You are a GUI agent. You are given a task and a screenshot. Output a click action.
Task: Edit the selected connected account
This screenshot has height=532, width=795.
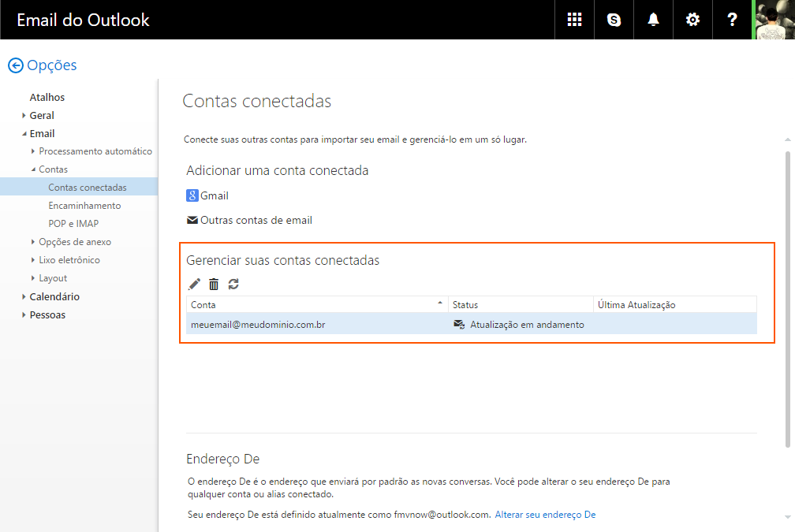pyautogui.click(x=194, y=285)
